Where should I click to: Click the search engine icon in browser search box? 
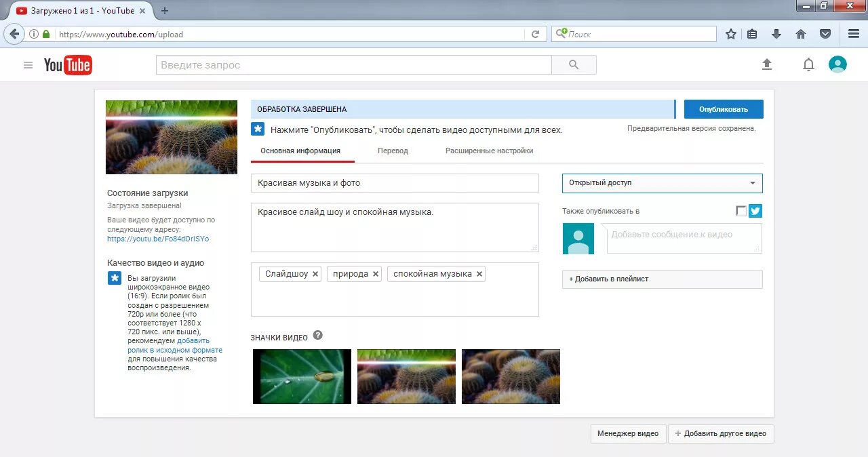(x=561, y=34)
